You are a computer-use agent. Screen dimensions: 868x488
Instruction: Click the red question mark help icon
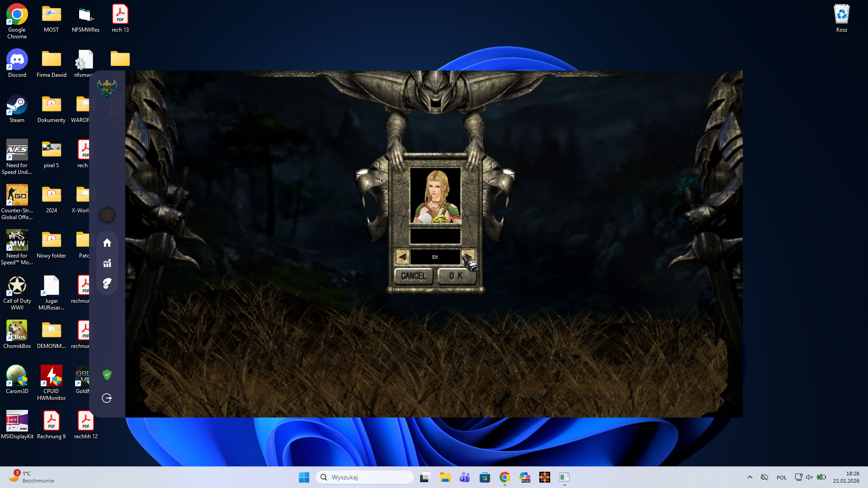107,215
